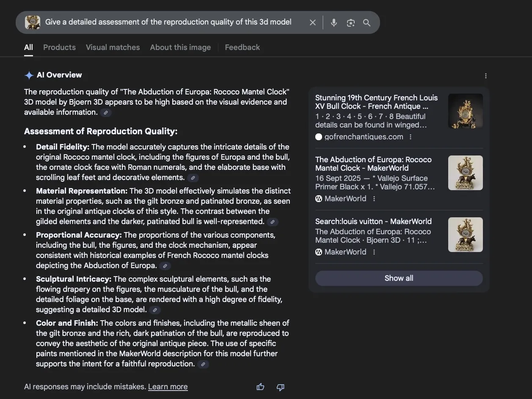Click the Proportional Accuracy bullet label
This screenshot has width=532, height=399.
point(79,235)
